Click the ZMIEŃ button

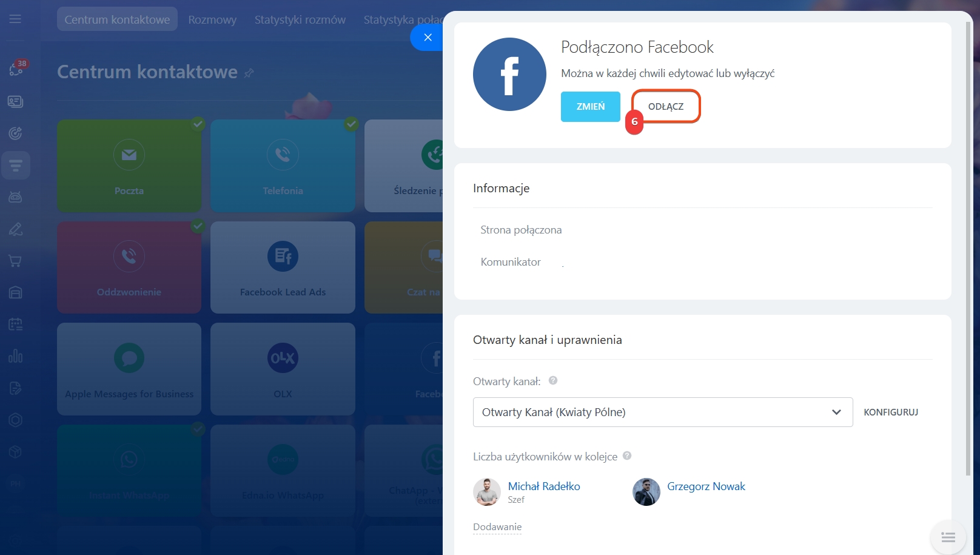pos(591,107)
